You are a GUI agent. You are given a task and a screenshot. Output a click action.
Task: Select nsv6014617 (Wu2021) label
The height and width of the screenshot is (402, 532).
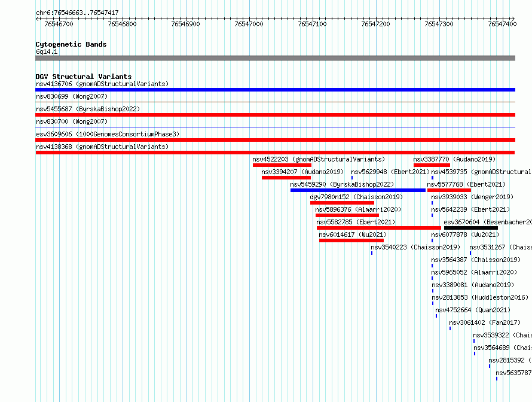pyautogui.click(x=353, y=234)
